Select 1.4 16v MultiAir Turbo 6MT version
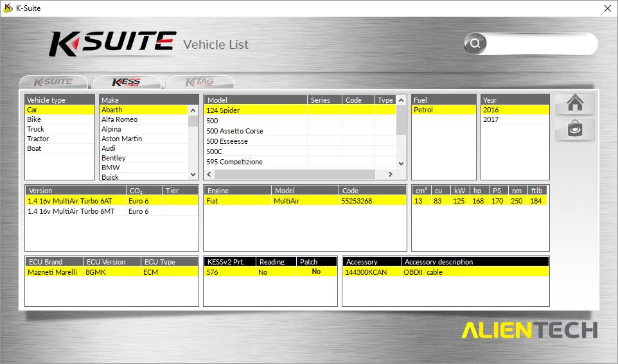Viewport: 618px width, 364px height. click(70, 211)
